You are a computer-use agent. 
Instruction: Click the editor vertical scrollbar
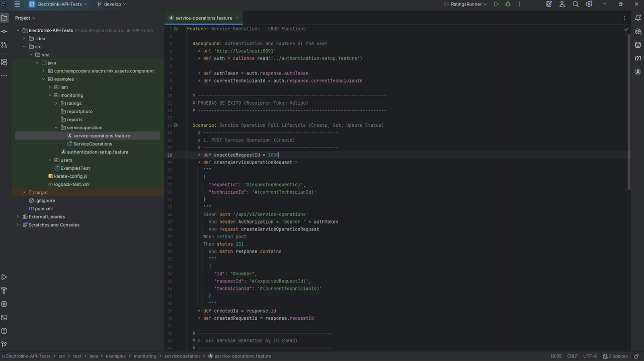628,112
